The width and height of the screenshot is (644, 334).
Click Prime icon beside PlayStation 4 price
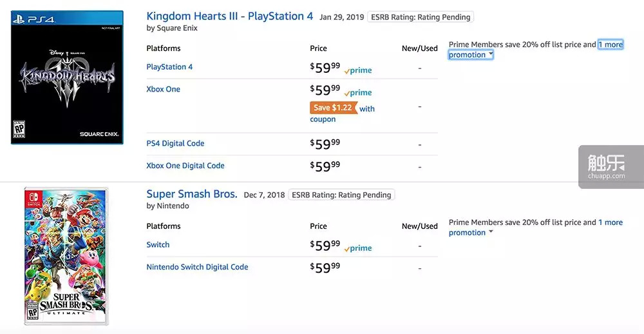[358, 70]
